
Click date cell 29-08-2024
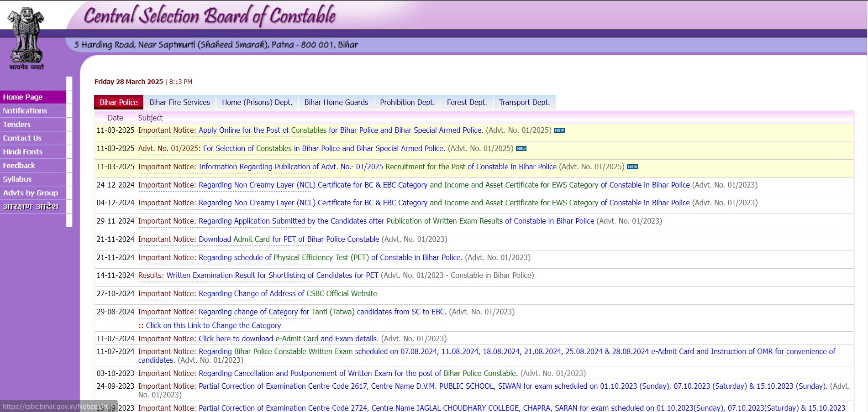[x=116, y=312]
